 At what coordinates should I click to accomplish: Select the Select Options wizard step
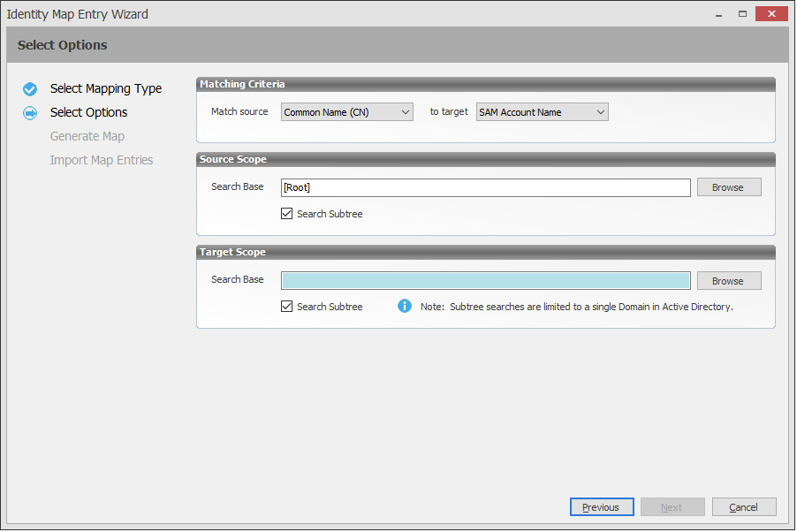click(88, 112)
